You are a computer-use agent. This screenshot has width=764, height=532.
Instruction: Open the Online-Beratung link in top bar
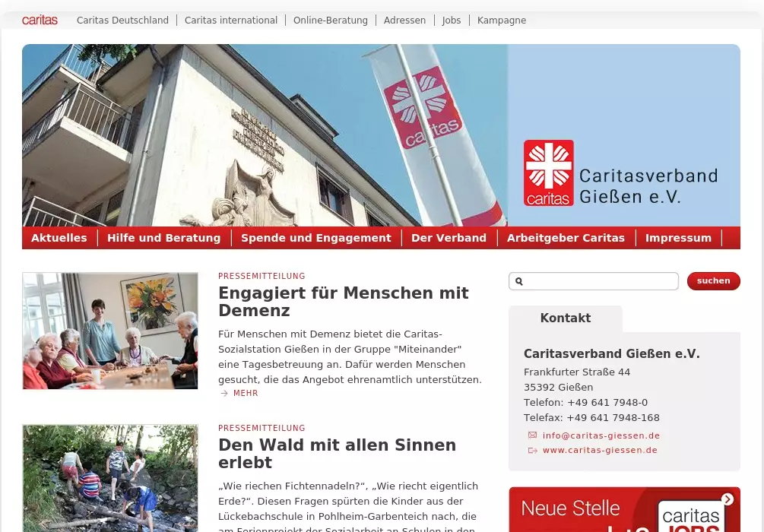[x=330, y=21]
